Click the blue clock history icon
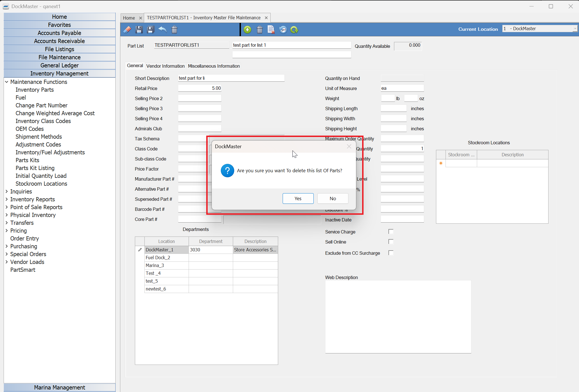 coord(283,30)
